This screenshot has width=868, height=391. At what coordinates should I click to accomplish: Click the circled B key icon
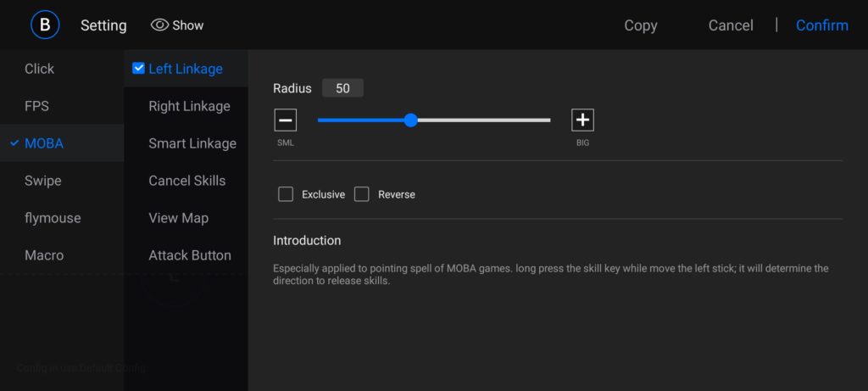[x=45, y=25]
